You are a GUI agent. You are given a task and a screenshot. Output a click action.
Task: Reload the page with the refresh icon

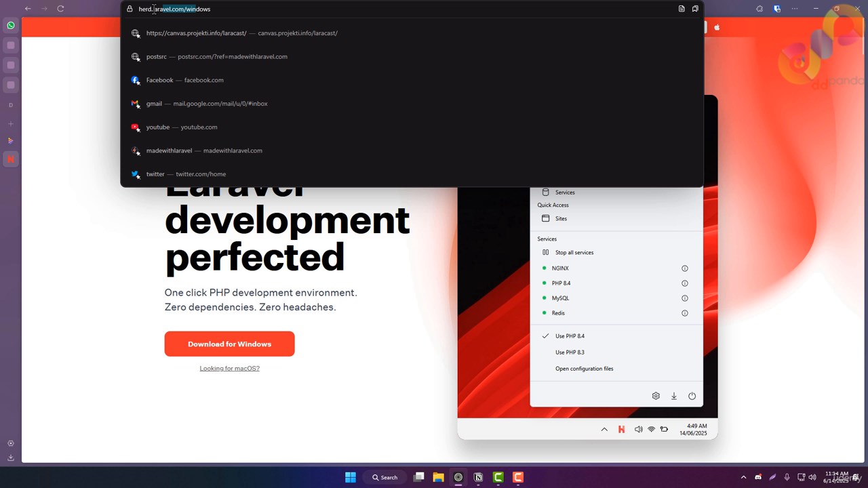point(60,9)
